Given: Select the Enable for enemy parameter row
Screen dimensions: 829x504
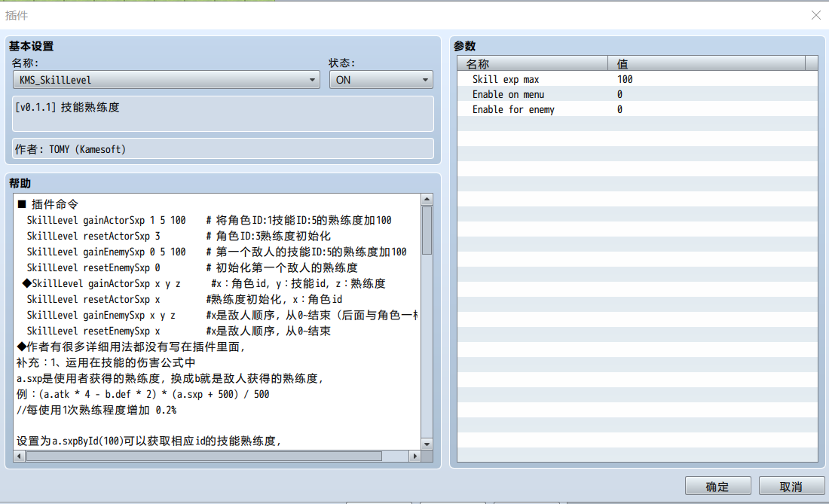Looking at the screenshot, I should [x=637, y=109].
